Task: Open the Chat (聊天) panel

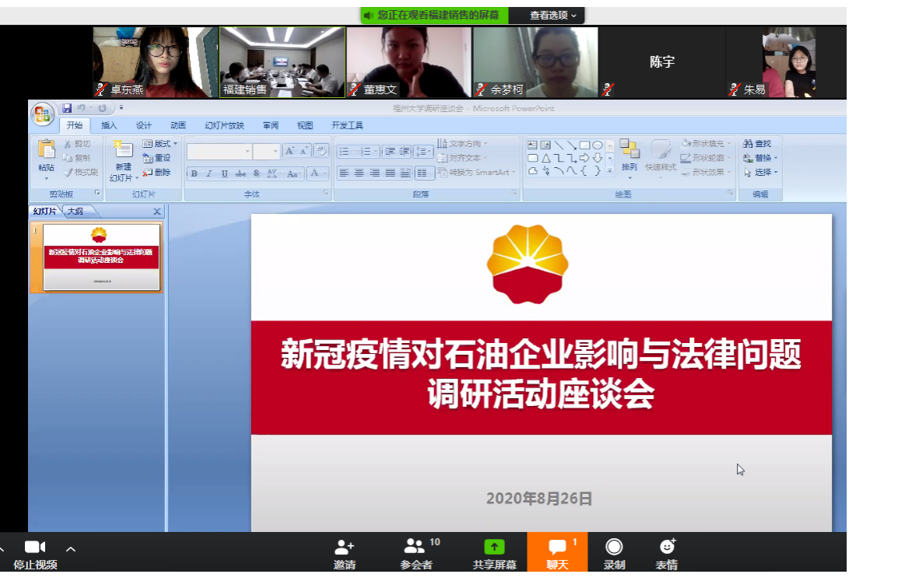Action: click(x=556, y=548)
